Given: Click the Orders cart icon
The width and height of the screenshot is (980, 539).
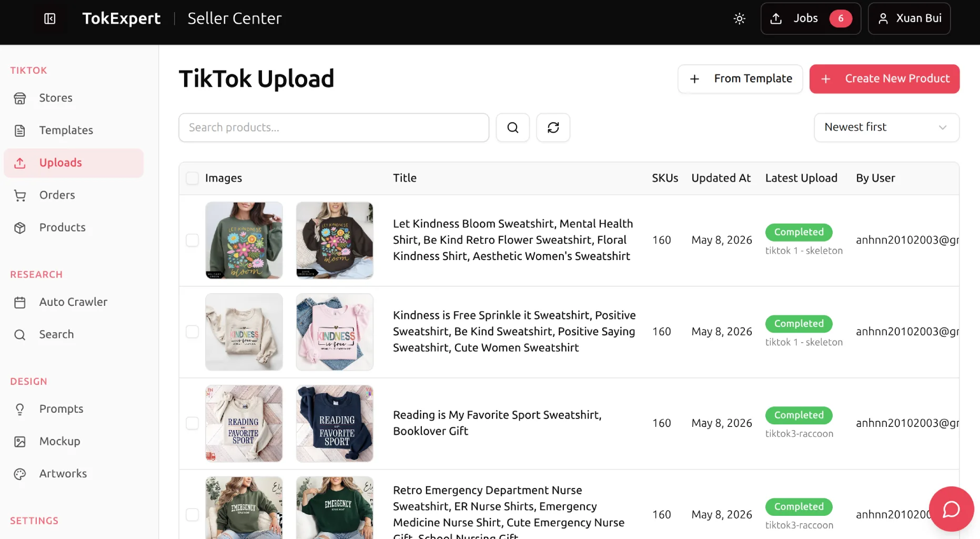Looking at the screenshot, I should click(x=20, y=196).
